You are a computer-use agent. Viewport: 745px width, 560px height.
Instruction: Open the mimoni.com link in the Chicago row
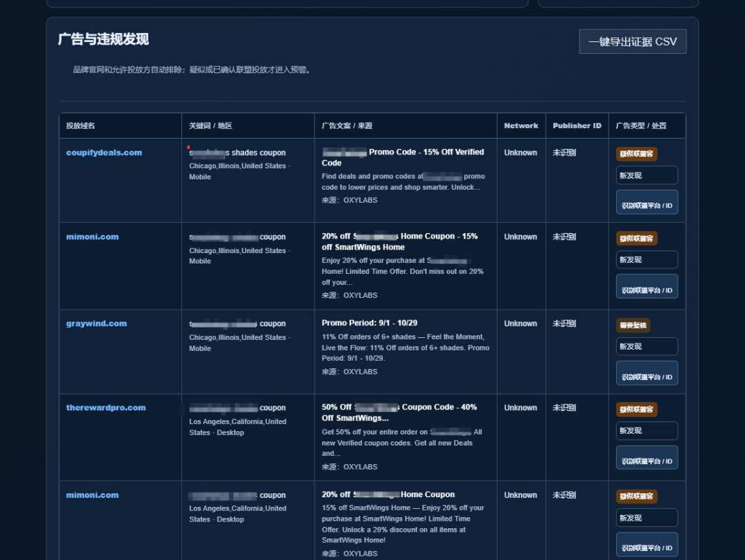[92, 237]
